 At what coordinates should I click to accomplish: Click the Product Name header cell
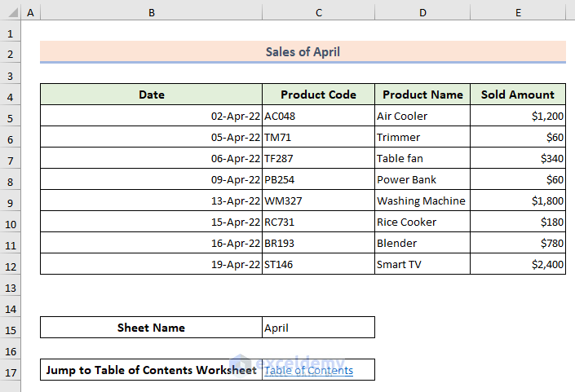tap(422, 95)
